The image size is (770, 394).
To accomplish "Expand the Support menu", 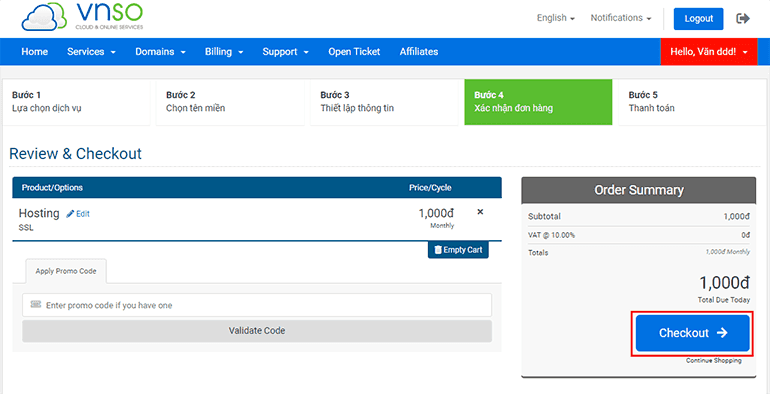I will coord(285,52).
